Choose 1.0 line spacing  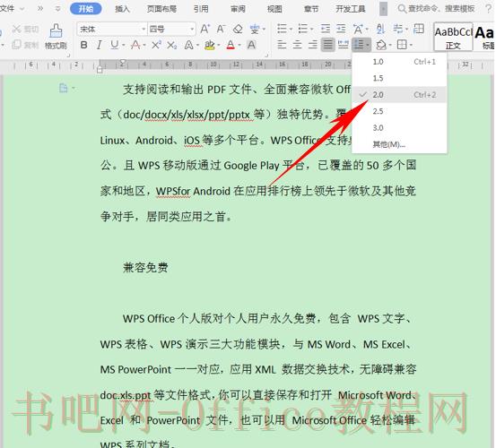[399, 62]
